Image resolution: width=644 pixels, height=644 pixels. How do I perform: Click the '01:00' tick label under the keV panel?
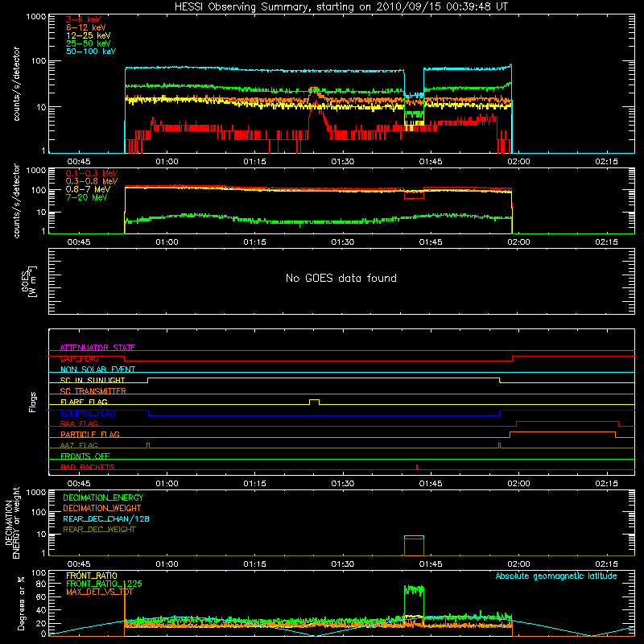(x=167, y=162)
